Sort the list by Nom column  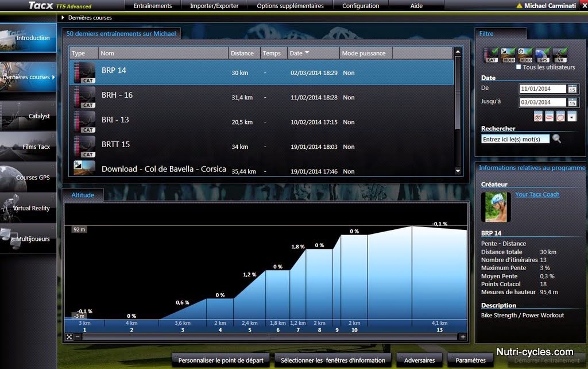(x=163, y=53)
